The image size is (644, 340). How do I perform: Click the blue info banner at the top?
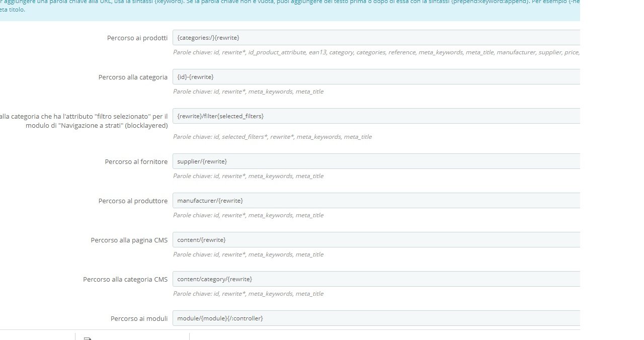[x=290, y=10]
